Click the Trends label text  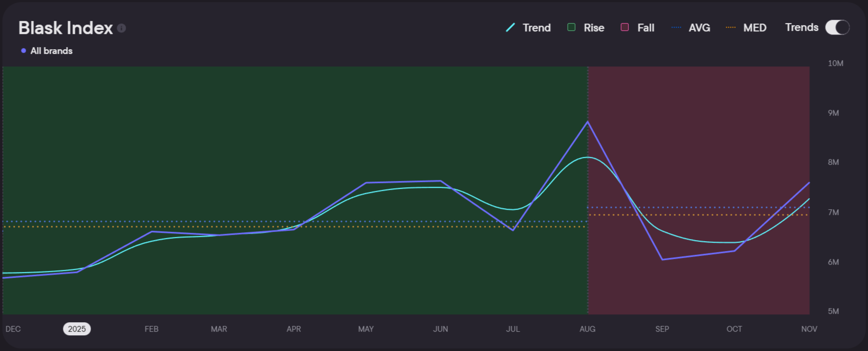tap(802, 28)
